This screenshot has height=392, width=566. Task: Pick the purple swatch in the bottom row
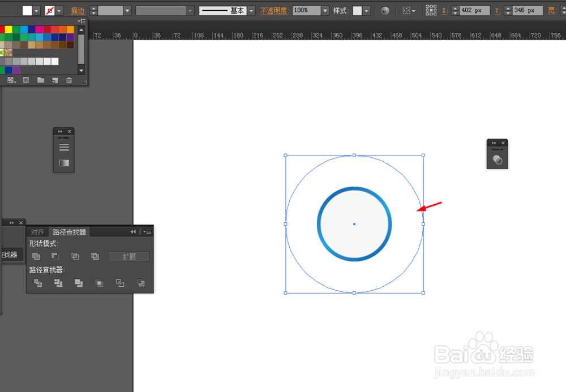coord(16,70)
